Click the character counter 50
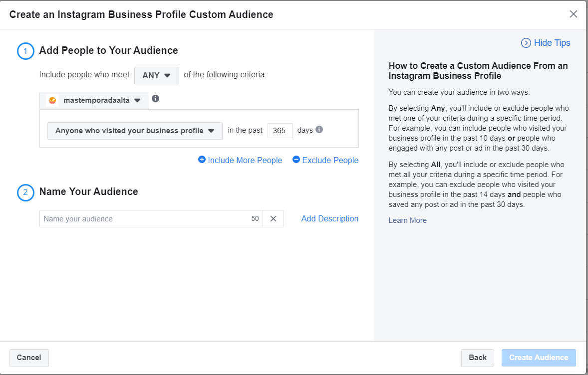 coord(255,219)
